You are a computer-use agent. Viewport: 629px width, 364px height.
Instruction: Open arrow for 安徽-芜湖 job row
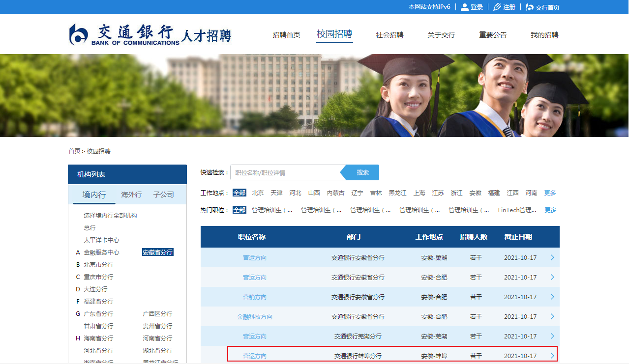point(552,336)
